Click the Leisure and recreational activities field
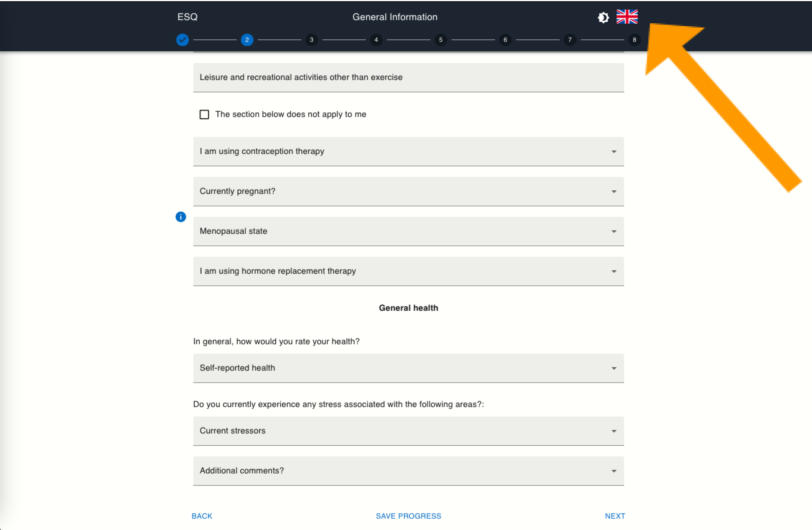The height and width of the screenshot is (530, 812). [408, 78]
